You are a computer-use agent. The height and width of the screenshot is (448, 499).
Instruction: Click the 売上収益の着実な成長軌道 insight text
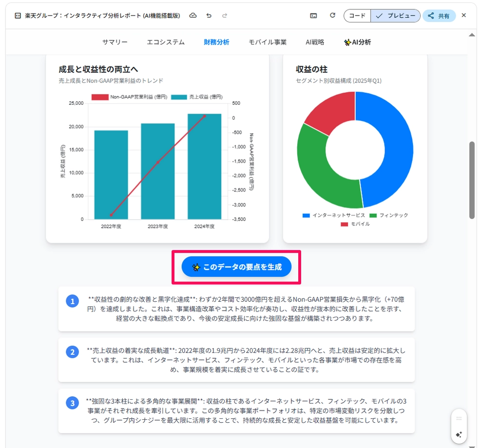246,360
